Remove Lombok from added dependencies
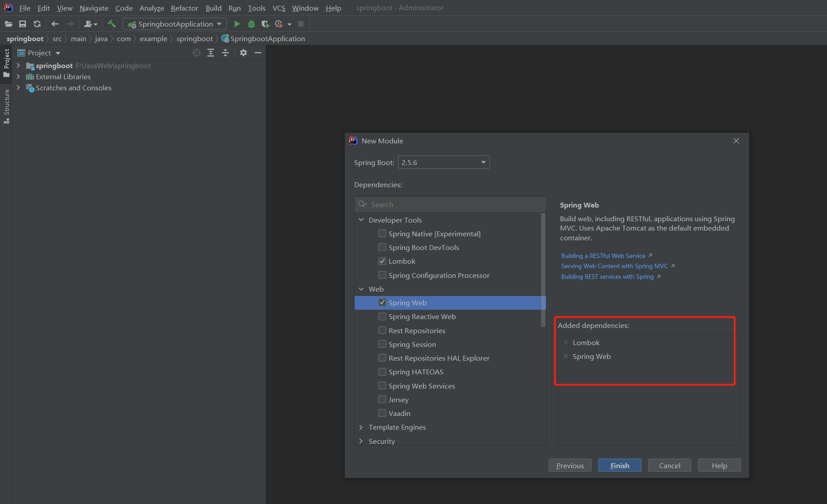The image size is (827, 504). click(x=566, y=342)
